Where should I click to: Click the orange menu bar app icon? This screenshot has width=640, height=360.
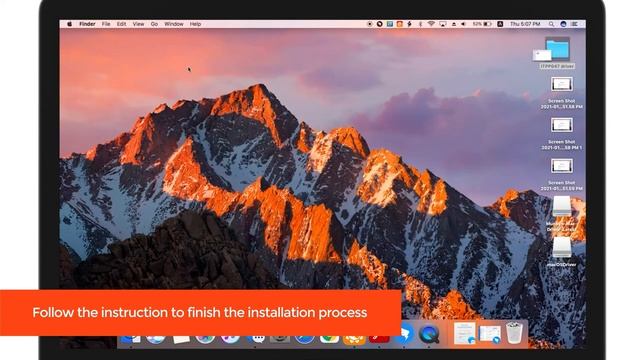tap(400, 24)
